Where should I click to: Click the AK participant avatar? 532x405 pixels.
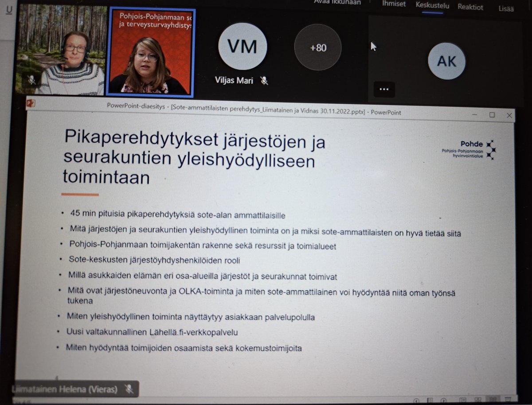(x=446, y=62)
